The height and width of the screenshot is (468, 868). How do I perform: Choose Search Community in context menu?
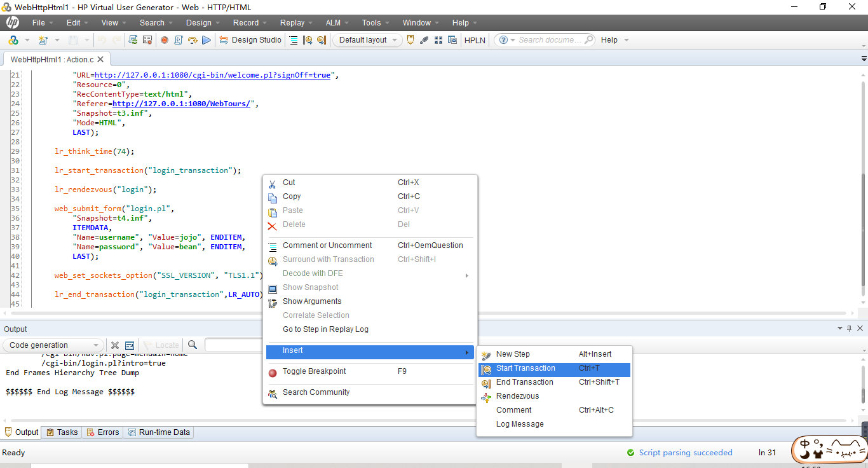pyautogui.click(x=370, y=392)
